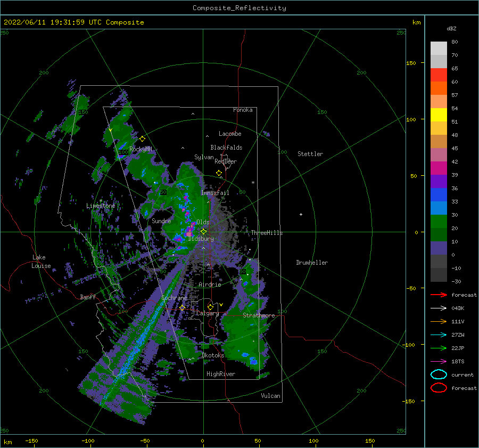
Task: Click the HighRiver town label
Action: click(220, 374)
